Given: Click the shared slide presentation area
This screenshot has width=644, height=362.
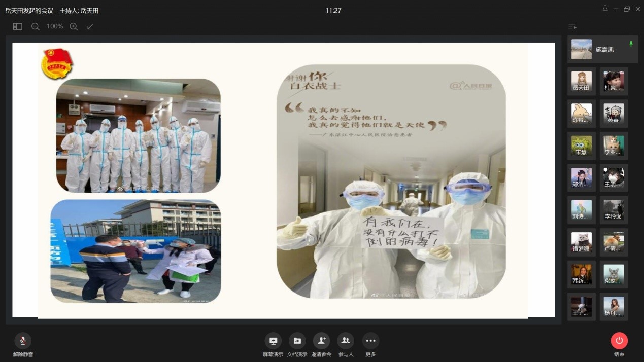Looking at the screenshot, I should 283,180.
